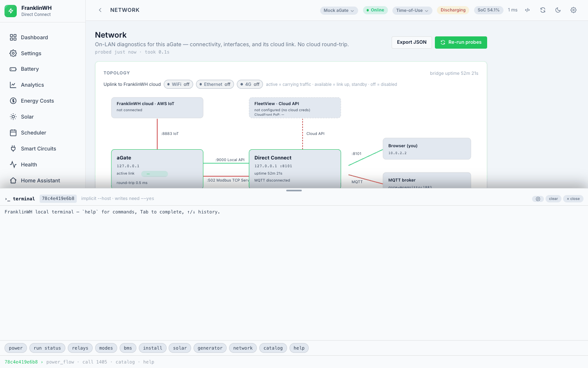Click the 4G off uplink pill
This screenshot has width=588, height=368.
250,84
